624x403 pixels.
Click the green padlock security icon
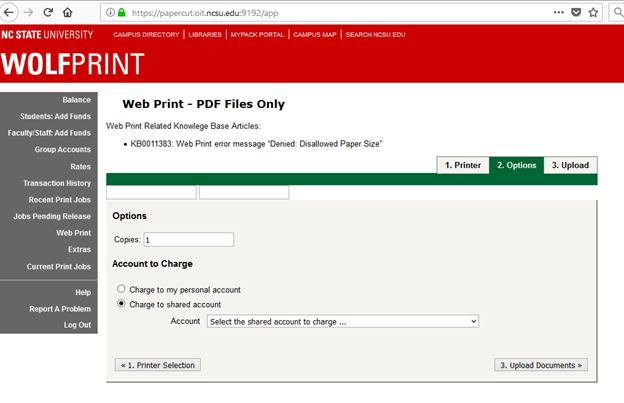tap(121, 13)
